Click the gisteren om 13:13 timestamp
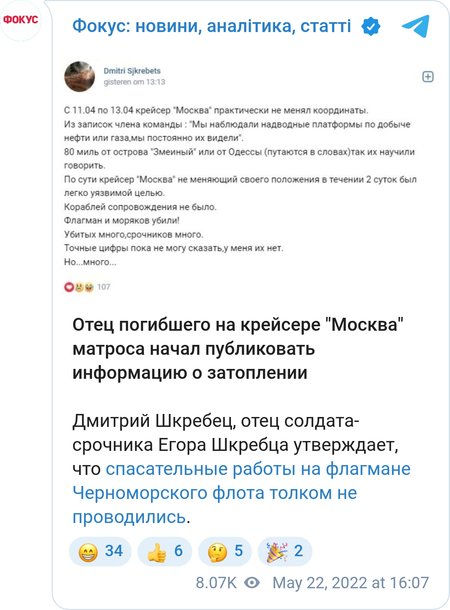 tap(134, 82)
